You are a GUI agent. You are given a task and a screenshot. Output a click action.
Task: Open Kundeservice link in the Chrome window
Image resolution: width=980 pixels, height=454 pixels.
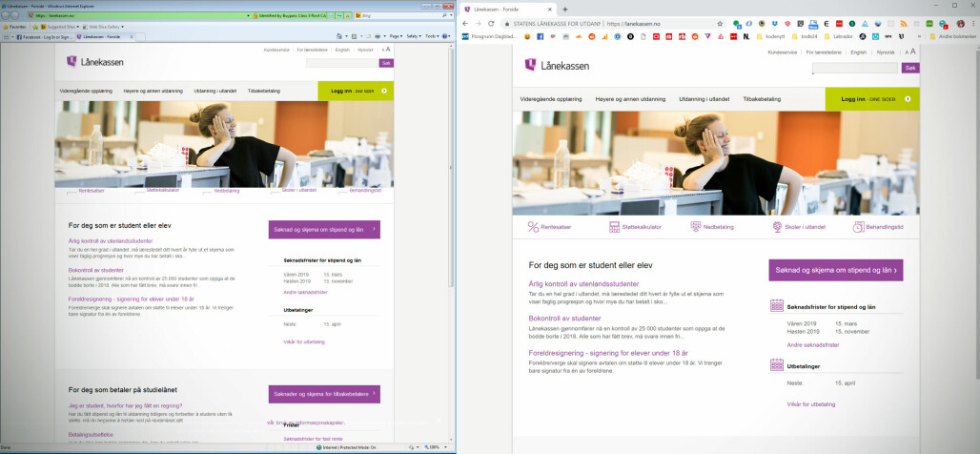coord(783,52)
